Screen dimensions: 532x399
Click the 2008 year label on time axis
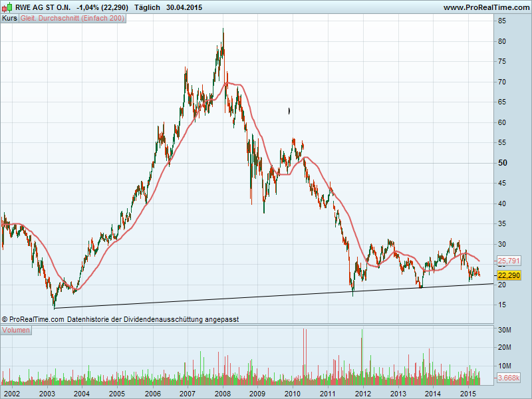tap(222, 393)
